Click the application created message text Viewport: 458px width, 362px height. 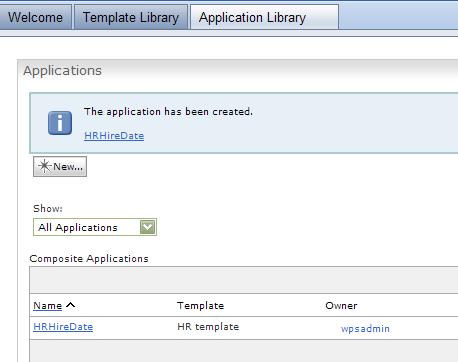click(x=168, y=112)
